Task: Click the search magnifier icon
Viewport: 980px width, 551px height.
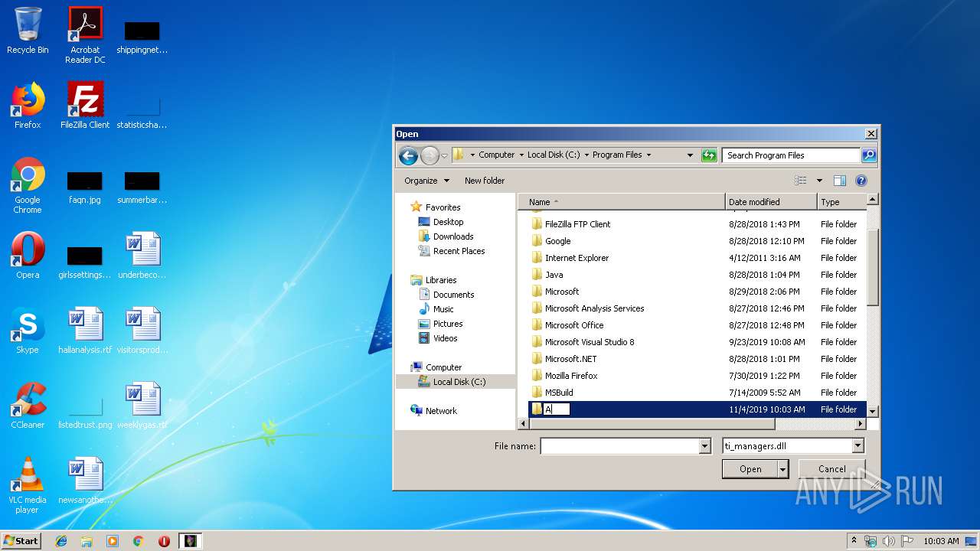Action: click(868, 155)
